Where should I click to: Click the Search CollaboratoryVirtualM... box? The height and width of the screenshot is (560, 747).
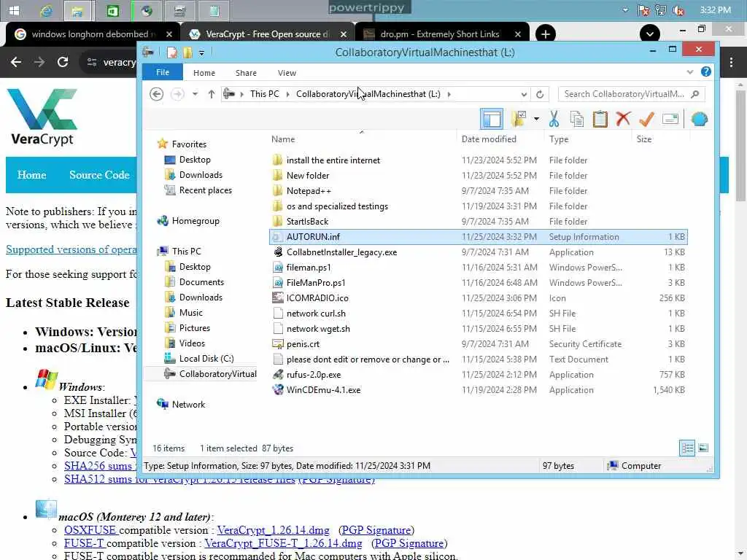631,94
